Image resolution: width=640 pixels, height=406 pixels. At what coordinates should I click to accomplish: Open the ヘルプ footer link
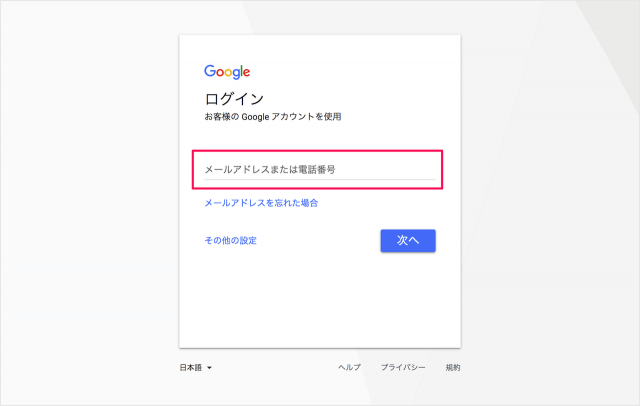pos(349,368)
